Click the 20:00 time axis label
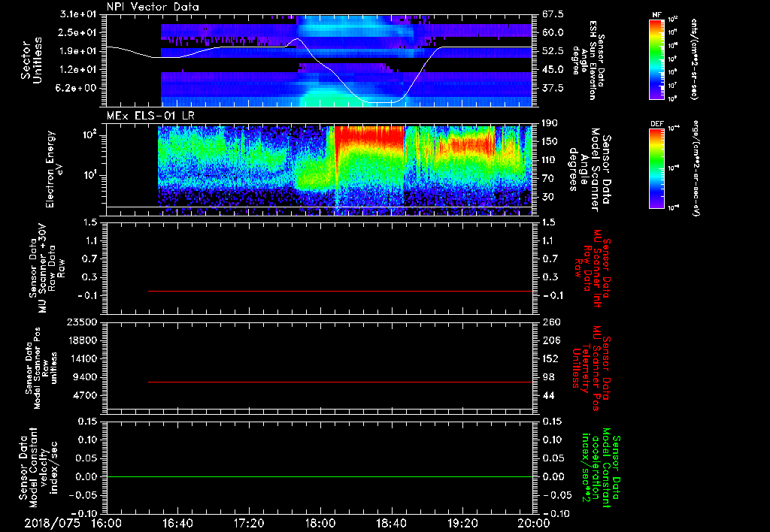Image resolution: width=770 pixels, height=532 pixels. 534,523
